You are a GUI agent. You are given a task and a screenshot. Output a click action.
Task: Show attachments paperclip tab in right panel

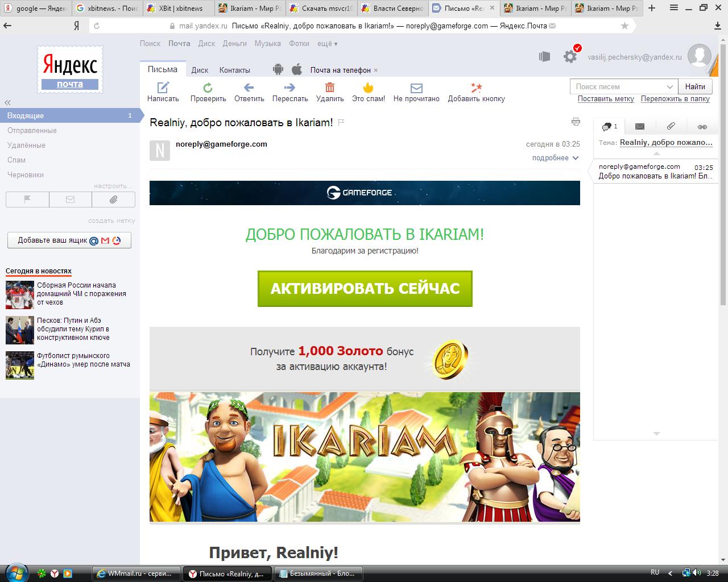coord(671,127)
